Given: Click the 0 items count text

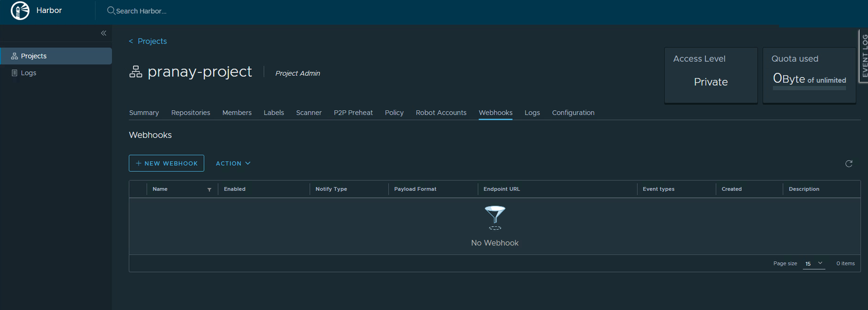Looking at the screenshot, I should coord(845,263).
